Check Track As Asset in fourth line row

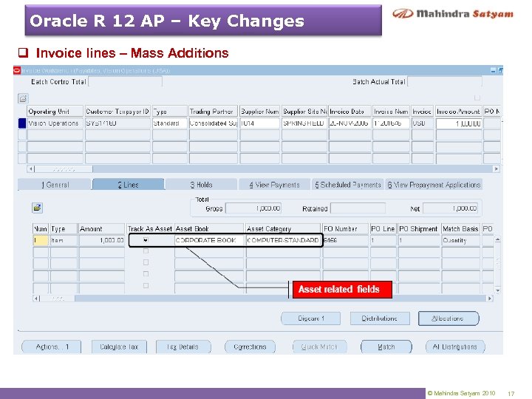pyautogui.click(x=146, y=274)
